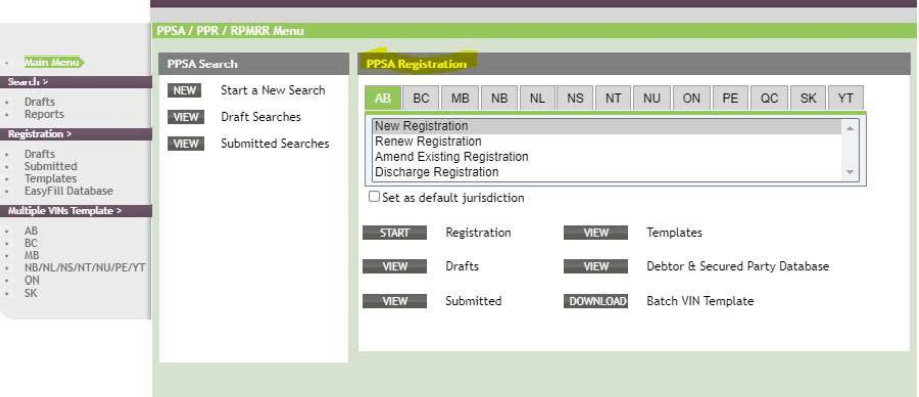Screen dimensions: 919x397
Task: Click DOWNLOAD for Batch VIN Template
Action: pyautogui.click(x=595, y=301)
